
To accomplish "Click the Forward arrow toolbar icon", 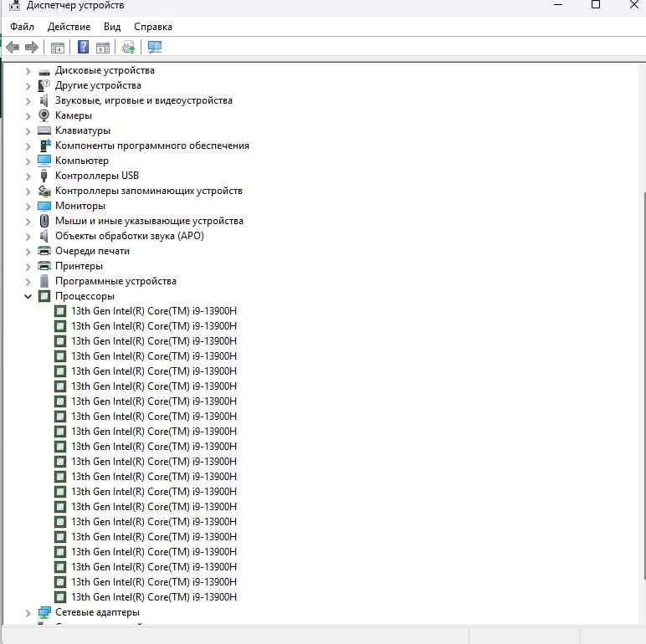I will (32, 48).
